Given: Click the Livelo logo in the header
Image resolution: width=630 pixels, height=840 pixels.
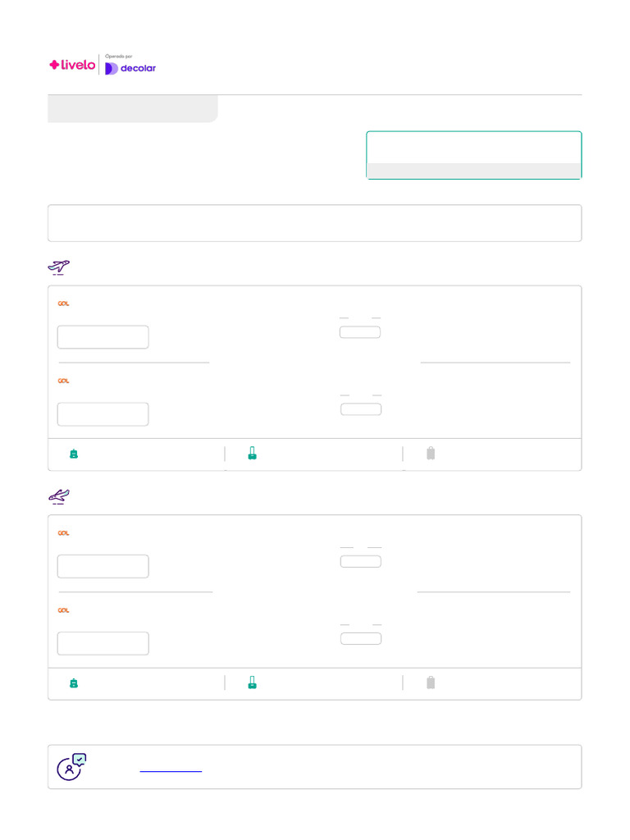Looking at the screenshot, I should coord(72,66).
